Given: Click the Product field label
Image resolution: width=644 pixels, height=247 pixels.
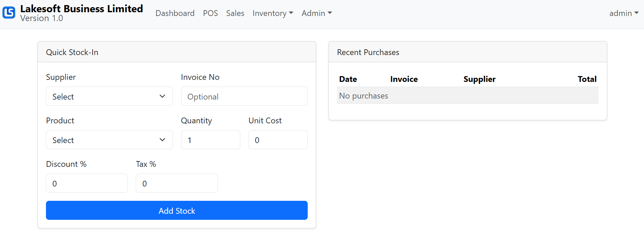Looking at the screenshot, I should [60, 121].
